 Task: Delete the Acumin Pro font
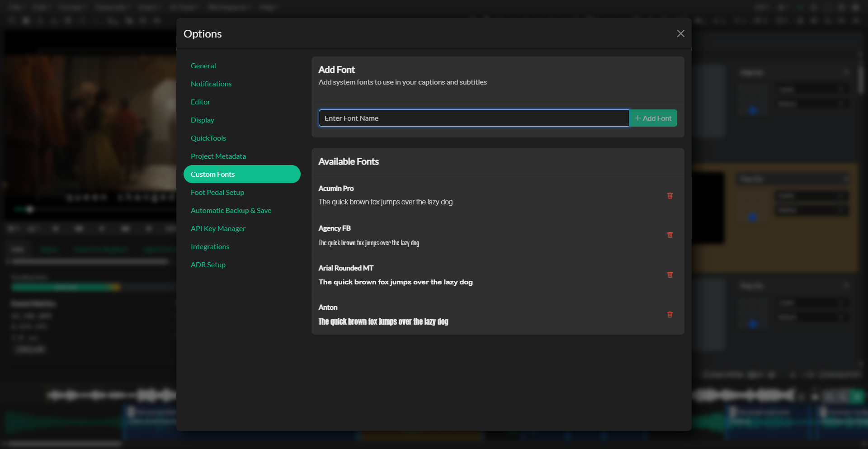tap(670, 196)
